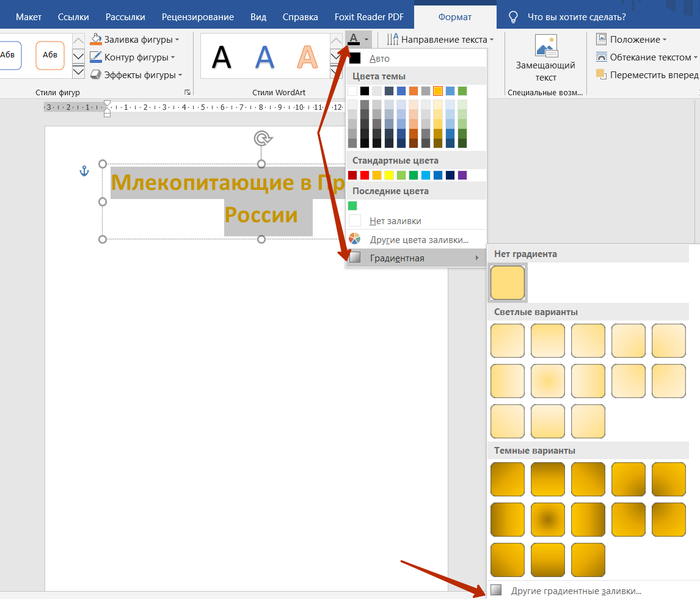The height and width of the screenshot is (599, 700).
Task: Click Переместить вперед
Action: click(647, 75)
